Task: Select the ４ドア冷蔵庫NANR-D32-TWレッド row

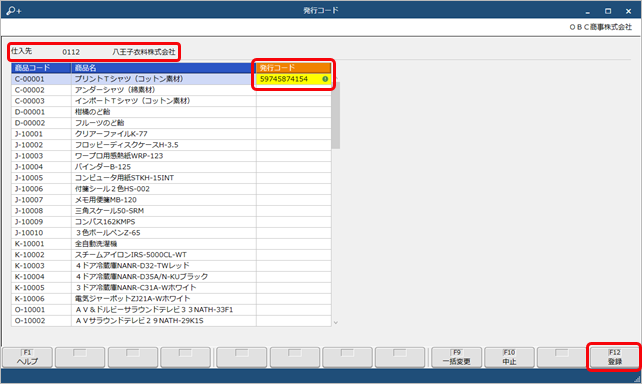Action: click(171, 266)
